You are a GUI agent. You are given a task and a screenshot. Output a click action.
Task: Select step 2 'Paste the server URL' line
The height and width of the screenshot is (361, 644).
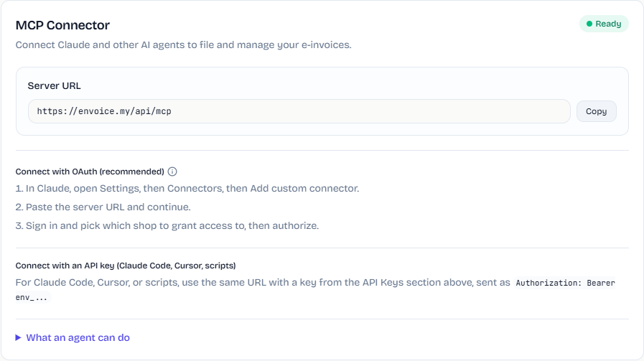(103, 207)
